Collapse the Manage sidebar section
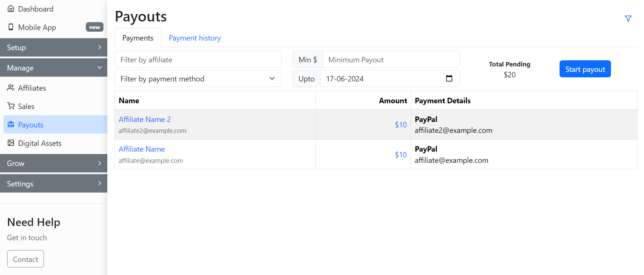The width and height of the screenshot is (644, 275). tap(53, 68)
